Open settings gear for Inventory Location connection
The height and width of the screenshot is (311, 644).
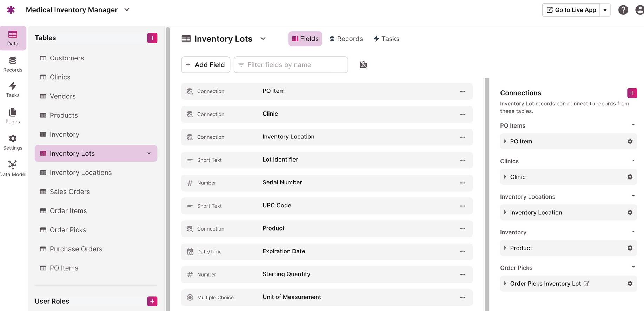click(630, 212)
